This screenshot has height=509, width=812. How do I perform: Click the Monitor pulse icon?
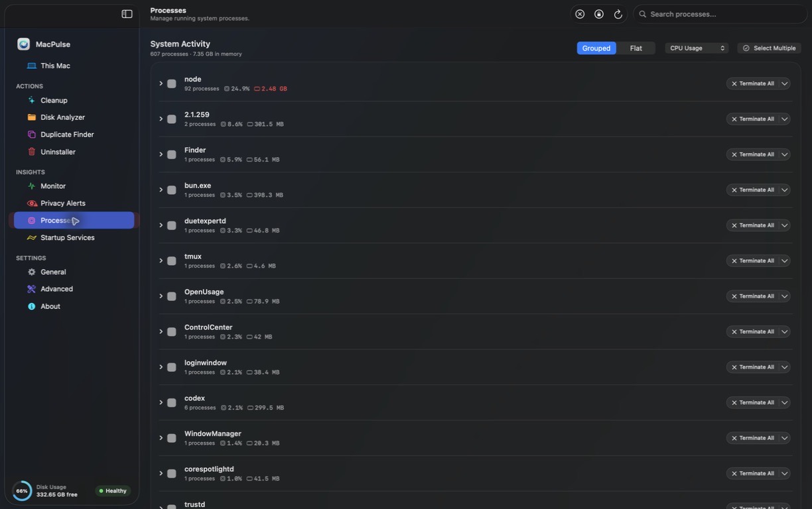(x=31, y=186)
